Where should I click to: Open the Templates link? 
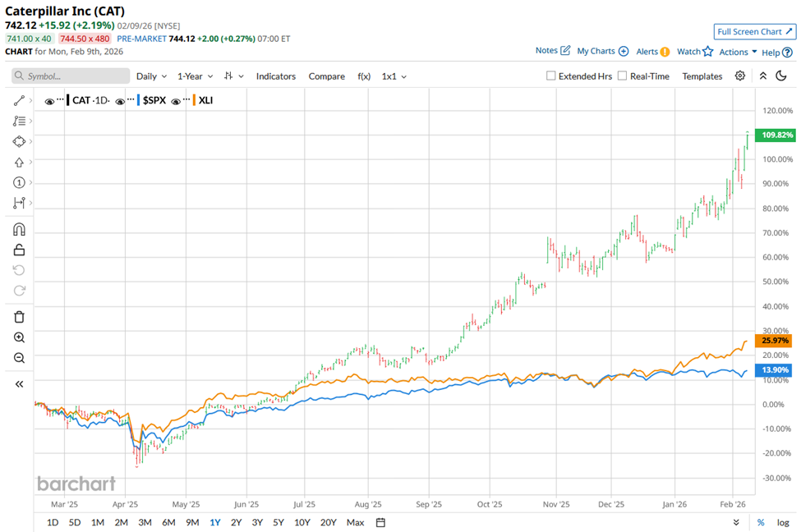tap(702, 76)
